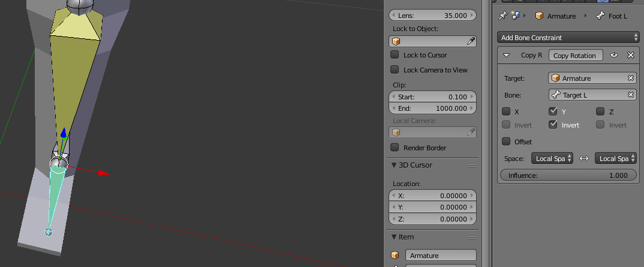This screenshot has height=267, width=644.
Task: Click the Copy Rotation constraint type label
Action: (x=576, y=55)
